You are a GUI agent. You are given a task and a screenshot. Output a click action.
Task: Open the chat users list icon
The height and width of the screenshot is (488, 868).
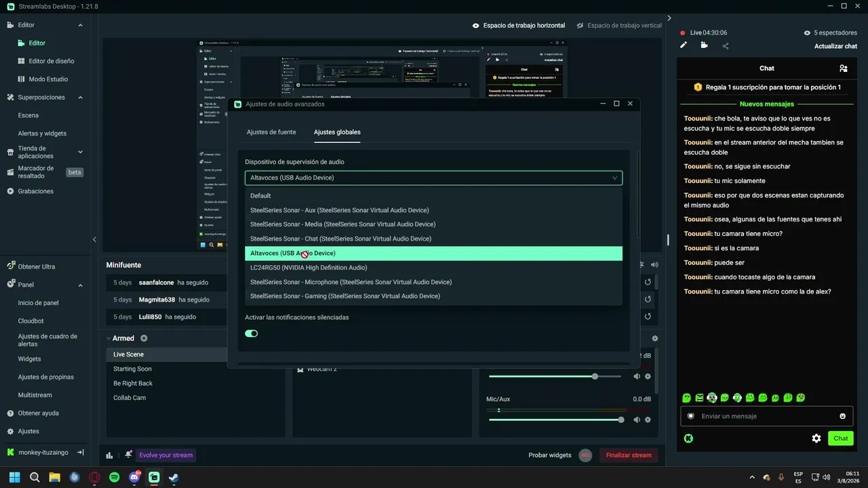[x=843, y=68]
